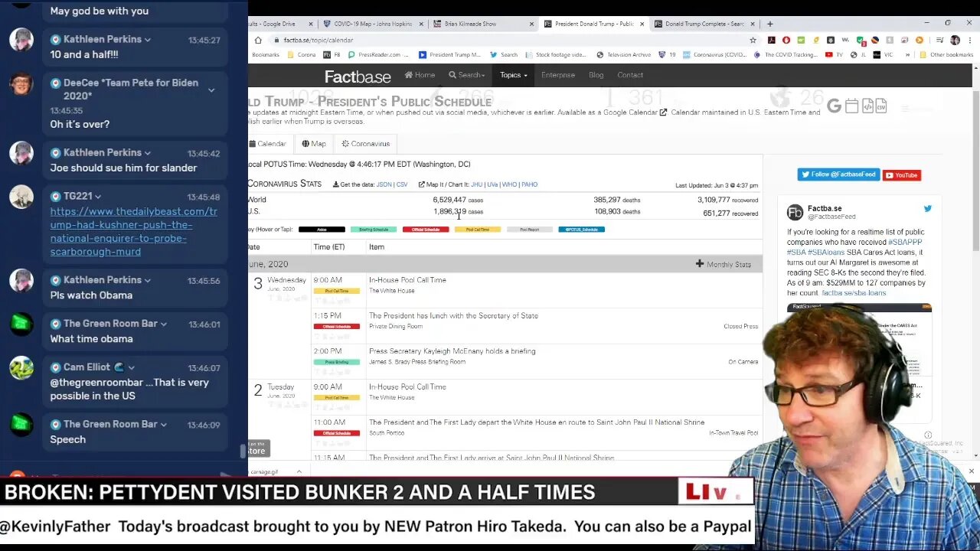Open the Chrome profile avatar icon
This screenshot has width=980, height=551.
click(x=955, y=40)
